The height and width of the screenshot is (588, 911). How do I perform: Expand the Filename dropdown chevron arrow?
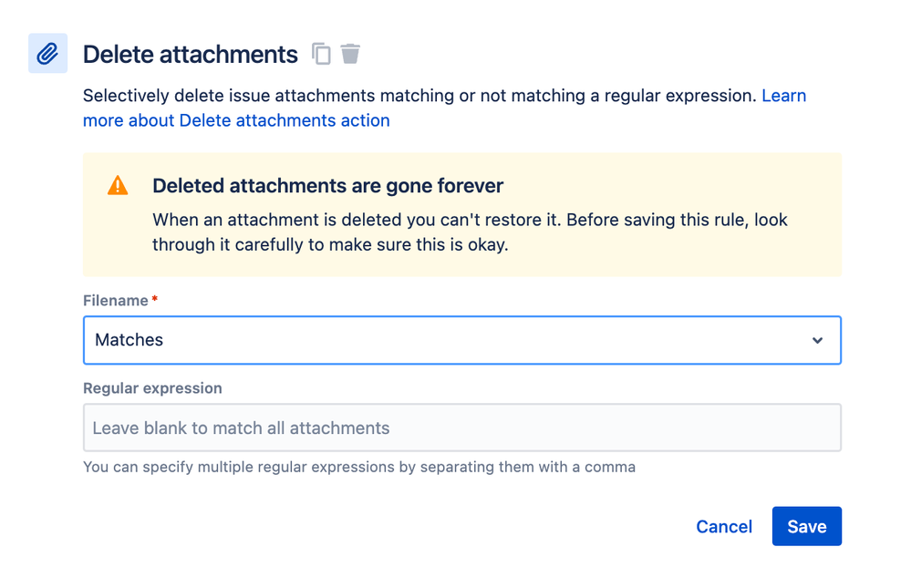817,340
